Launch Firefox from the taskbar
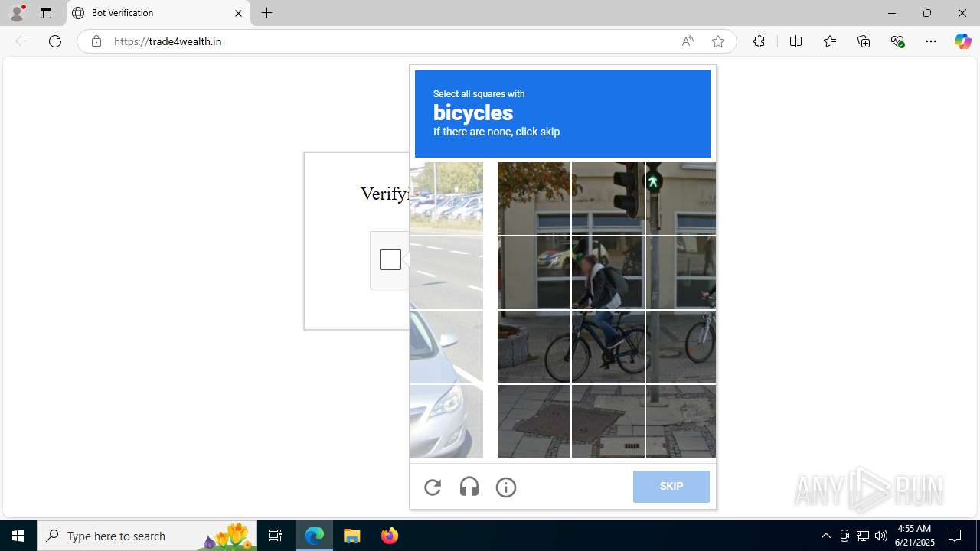The image size is (980, 551). (389, 536)
